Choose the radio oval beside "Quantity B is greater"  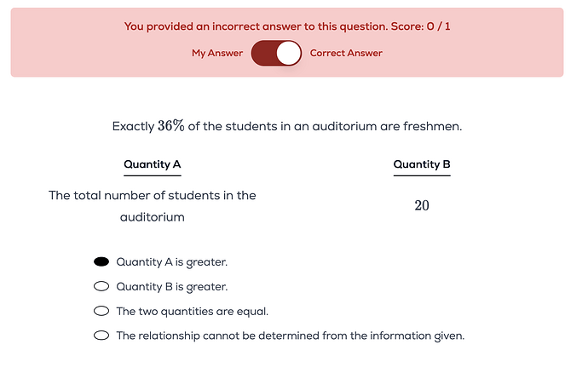[101, 286]
